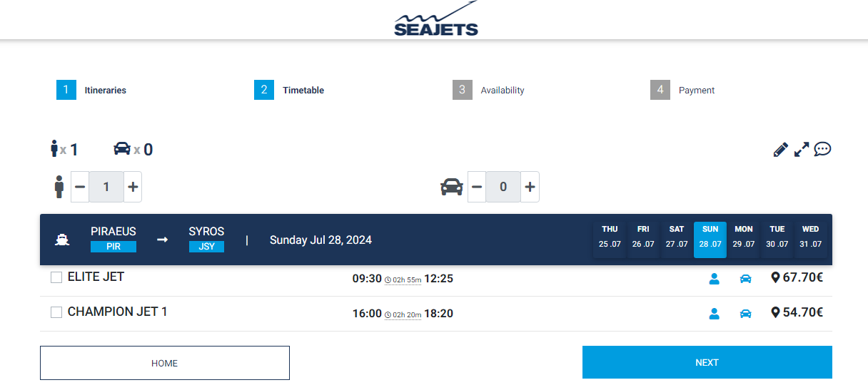Check the CHAMPION JET 1 checkbox
This screenshot has width=868, height=390.
point(56,313)
